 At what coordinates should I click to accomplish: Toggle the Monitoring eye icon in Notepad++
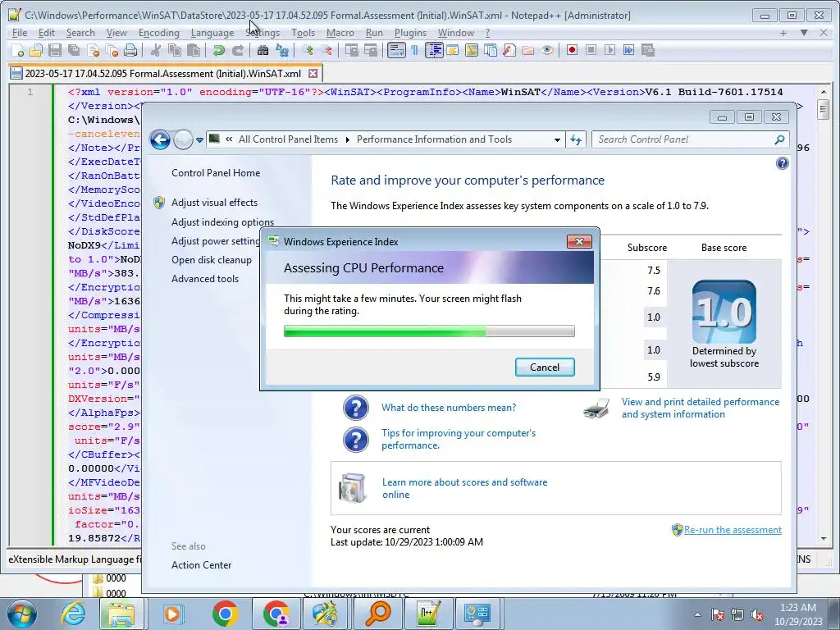click(546, 50)
